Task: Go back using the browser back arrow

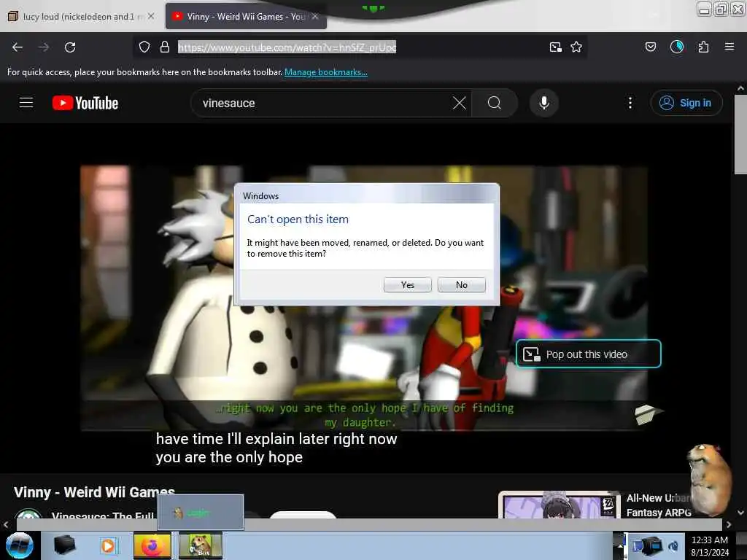Action: click(x=18, y=47)
